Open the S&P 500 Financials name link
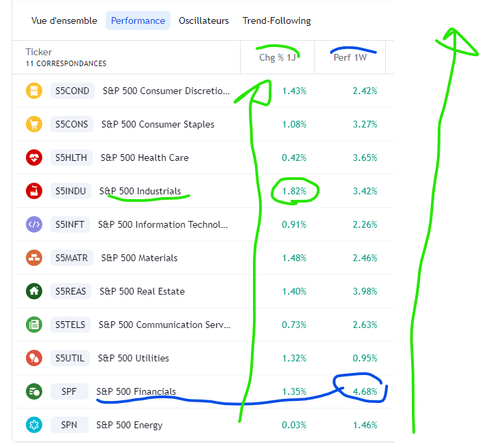 [x=136, y=391]
